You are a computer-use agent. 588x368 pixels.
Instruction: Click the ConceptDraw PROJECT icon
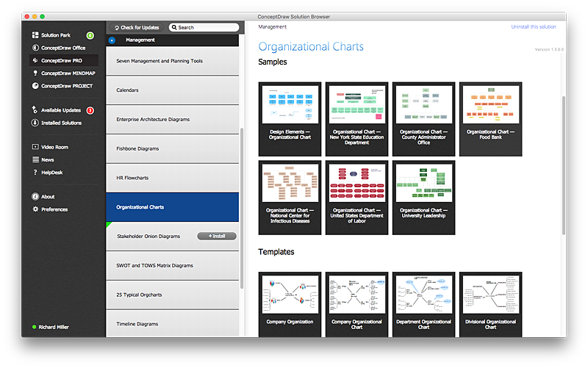pyautogui.click(x=35, y=86)
